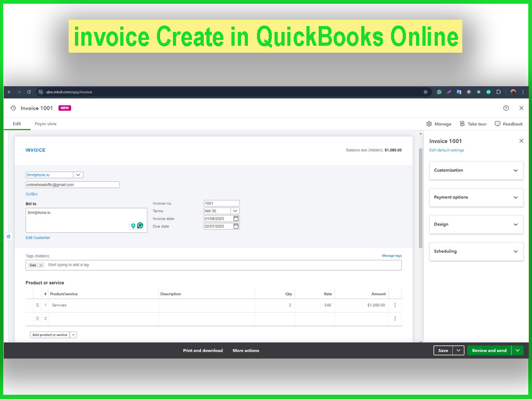Open the Feedback chat option
This screenshot has height=399, width=532.
[x=509, y=124]
